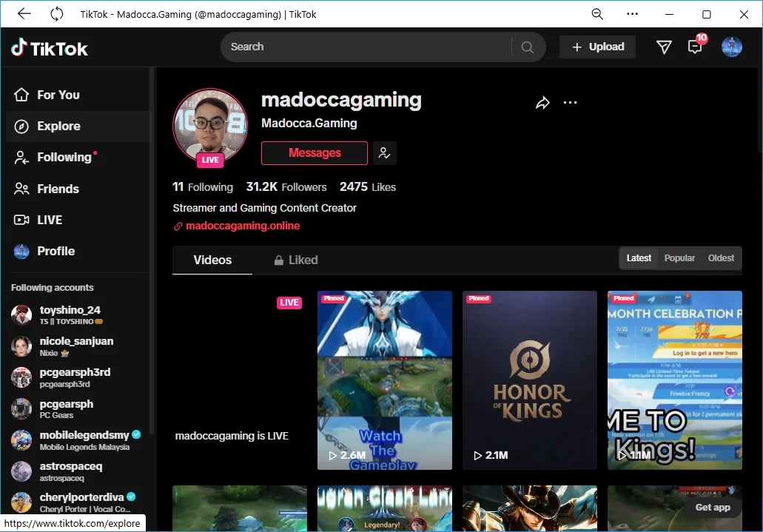Open the title bar three-dot menu
The width and height of the screenshot is (763, 532).
632,13
